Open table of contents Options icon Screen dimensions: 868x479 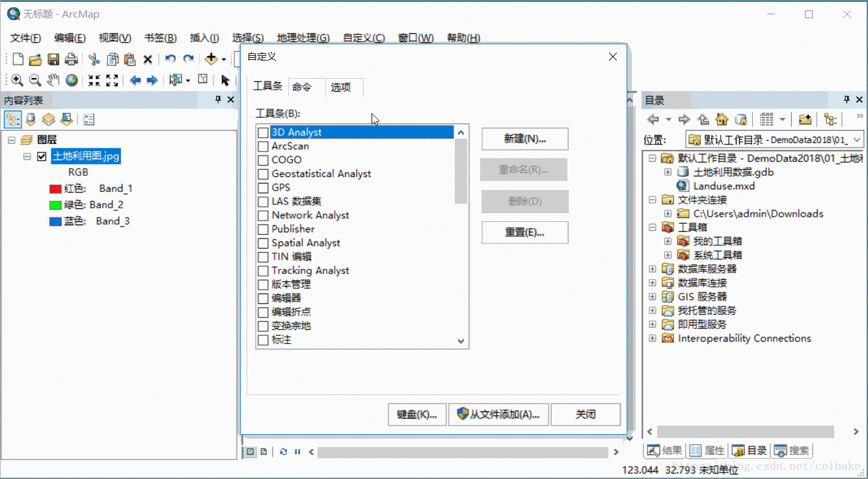coord(89,119)
